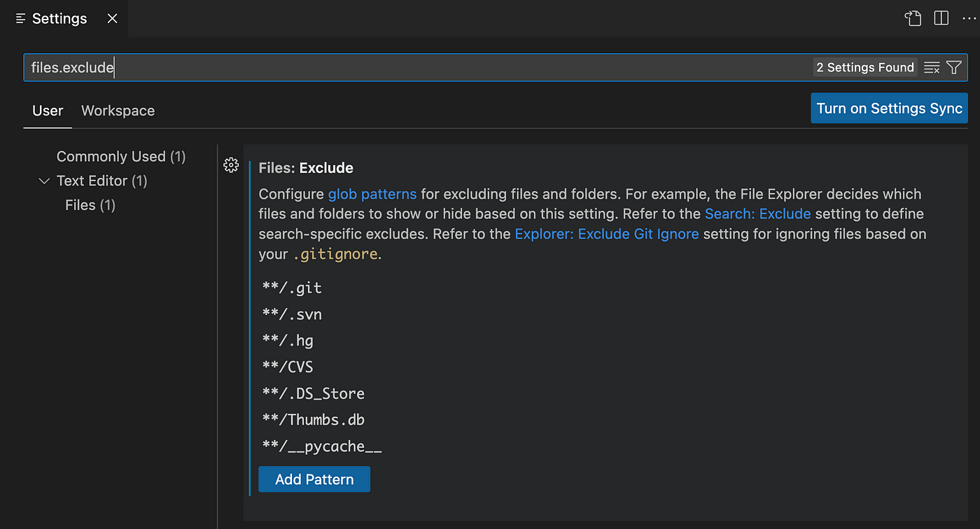The height and width of the screenshot is (529, 980).
Task: Select the Files subcategory
Action: click(90, 205)
